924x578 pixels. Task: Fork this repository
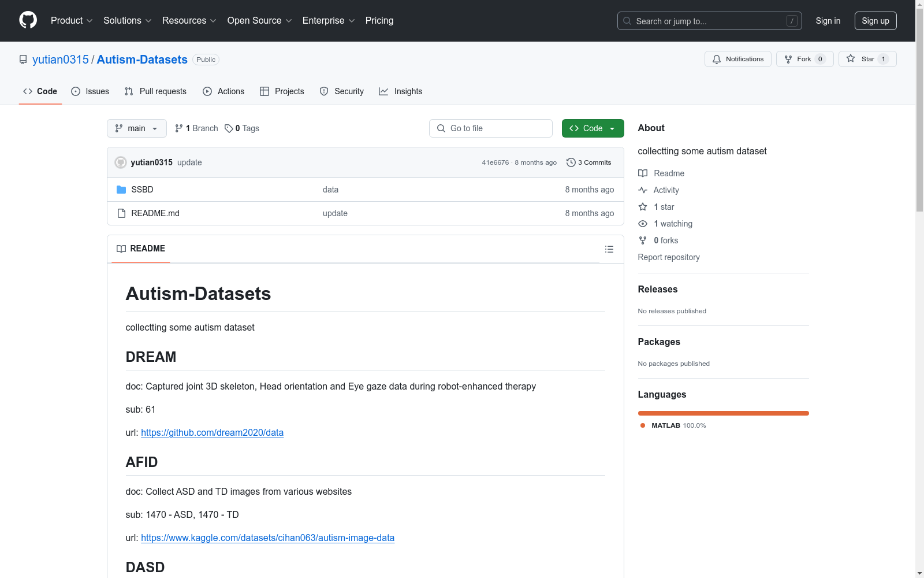(804, 59)
